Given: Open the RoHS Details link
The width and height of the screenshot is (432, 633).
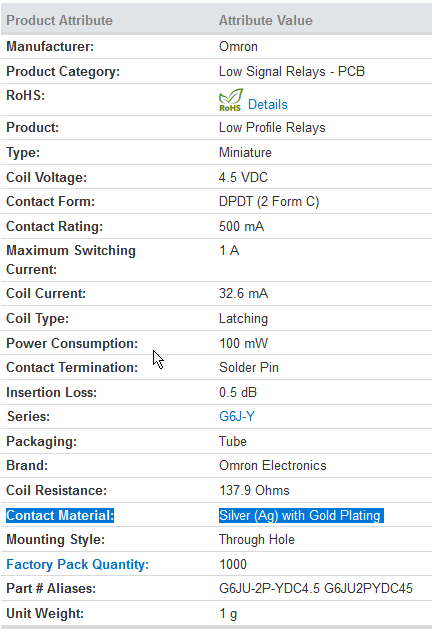Looking at the screenshot, I should (267, 105).
